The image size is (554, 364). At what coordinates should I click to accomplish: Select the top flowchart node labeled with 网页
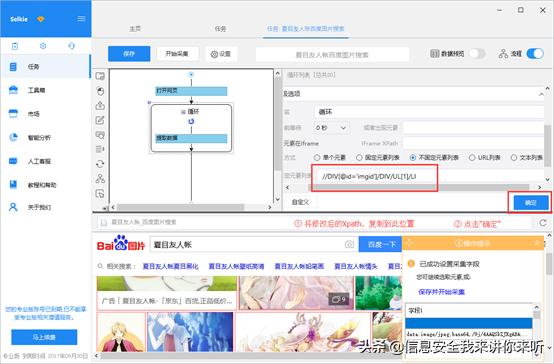(x=191, y=91)
